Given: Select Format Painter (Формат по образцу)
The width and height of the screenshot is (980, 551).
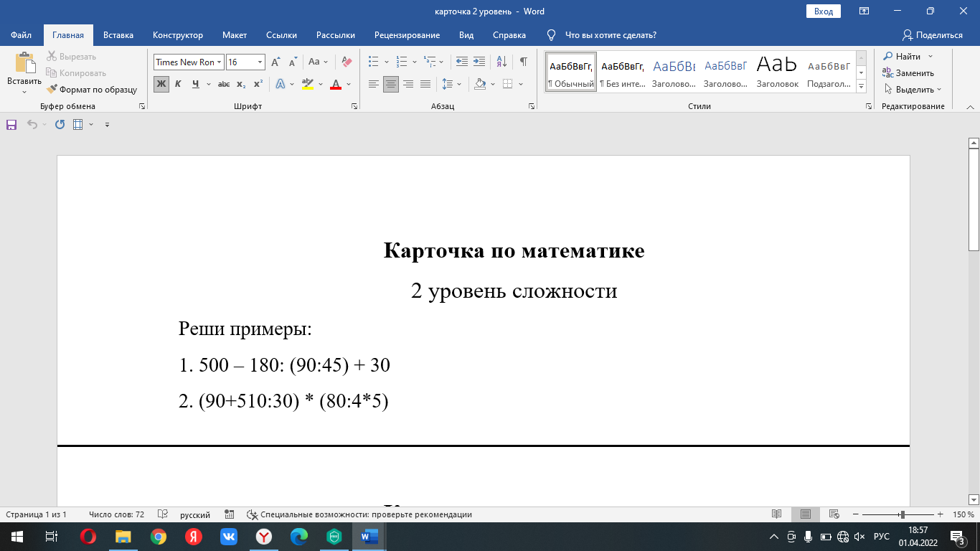Looking at the screenshot, I should [x=91, y=90].
